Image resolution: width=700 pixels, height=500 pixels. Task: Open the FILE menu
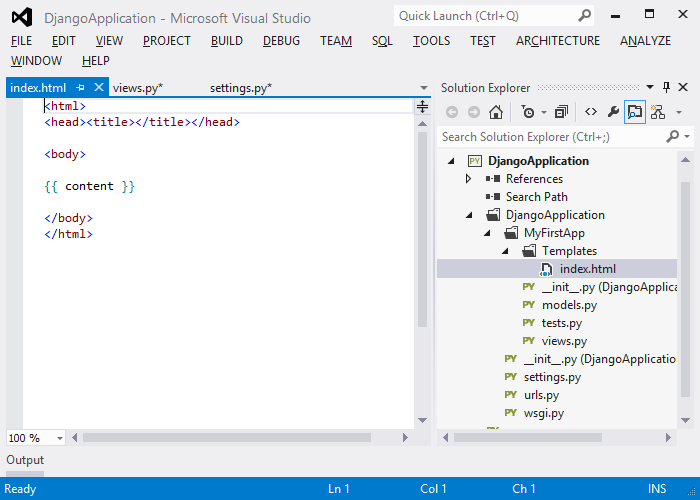pyautogui.click(x=21, y=41)
